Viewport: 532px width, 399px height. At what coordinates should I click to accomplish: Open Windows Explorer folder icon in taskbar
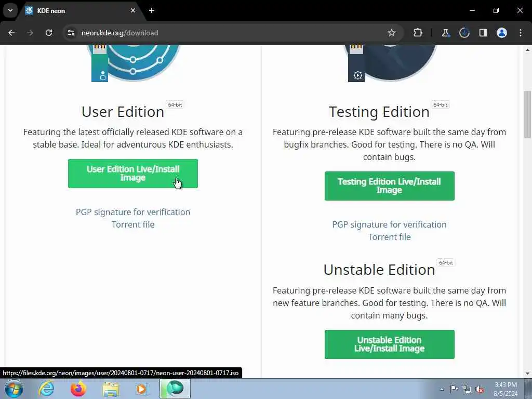(x=111, y=389)
